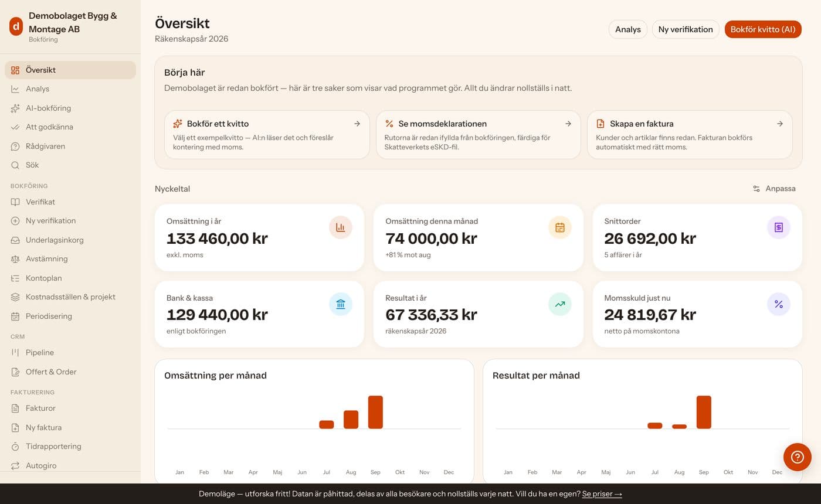The width and height of the screenshot is (821, 504).
Task: Click the Jul bar in Resultat per månad
Action: [655, 425]
